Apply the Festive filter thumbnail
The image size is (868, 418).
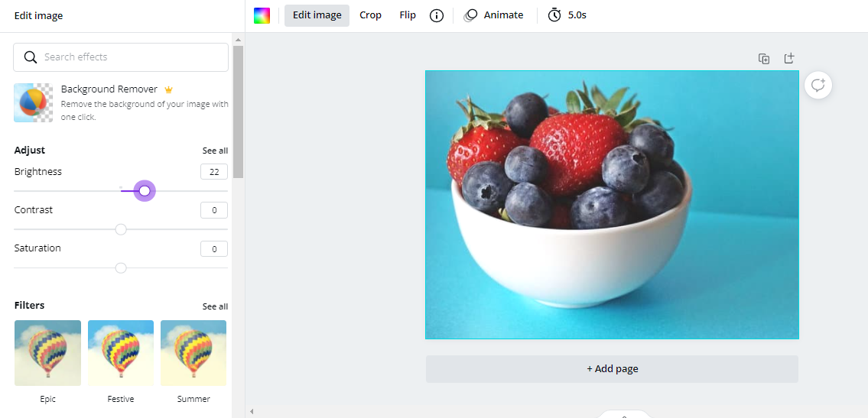pyautogui.click(x=121, y=353)
